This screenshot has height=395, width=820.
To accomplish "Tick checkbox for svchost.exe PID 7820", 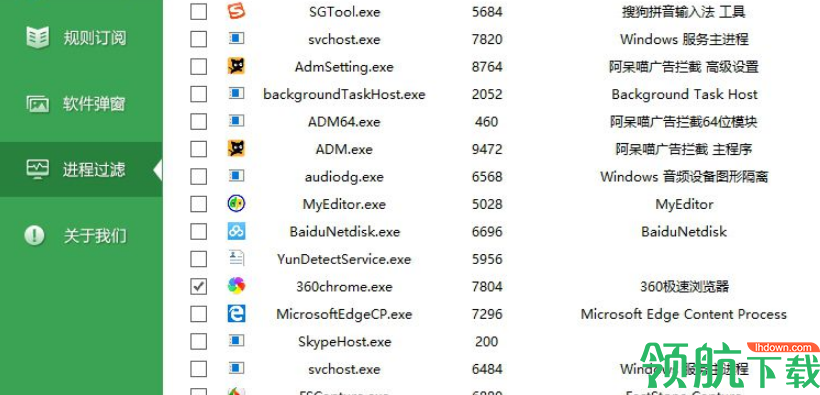I will (198, 39).
